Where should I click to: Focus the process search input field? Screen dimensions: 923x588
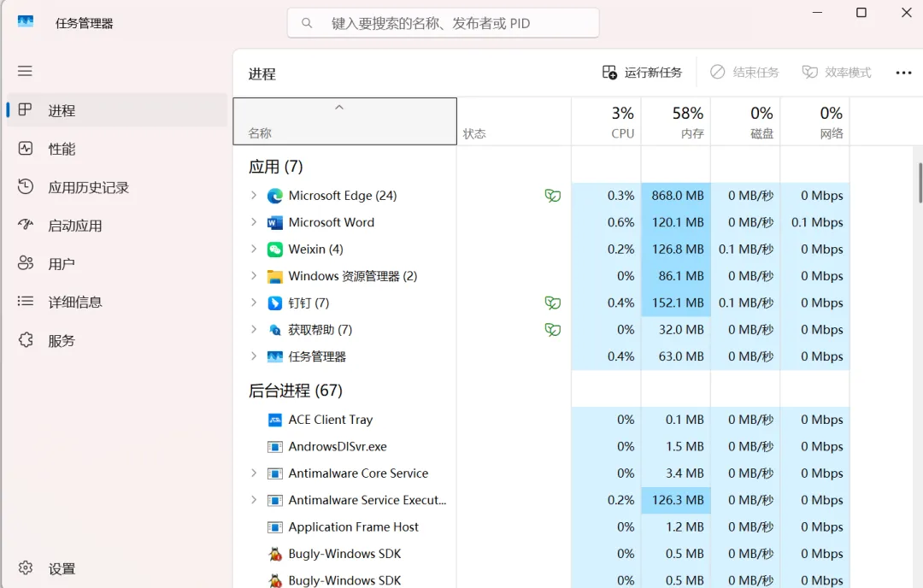[x=444, y=23]
